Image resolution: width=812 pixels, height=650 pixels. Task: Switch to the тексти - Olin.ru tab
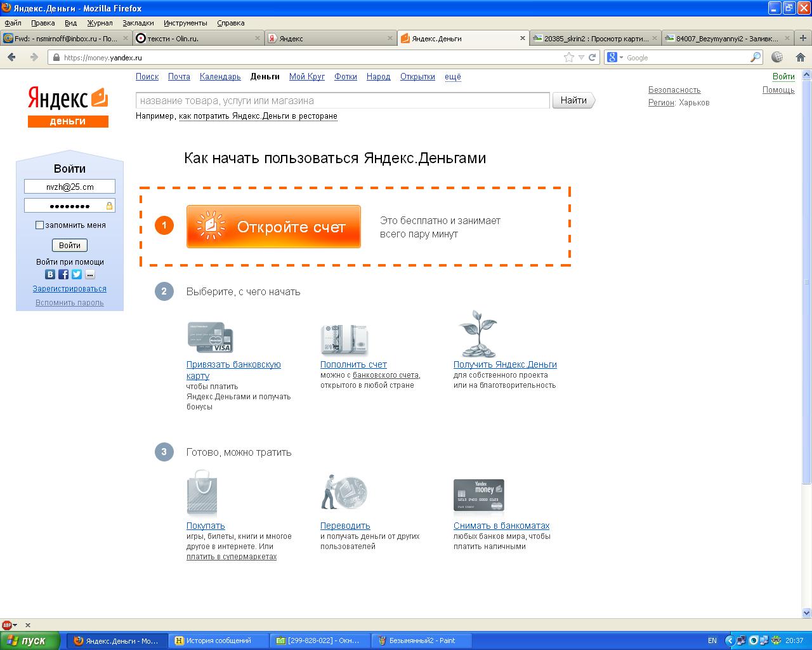pyautogui.click(x=198, y=38)
